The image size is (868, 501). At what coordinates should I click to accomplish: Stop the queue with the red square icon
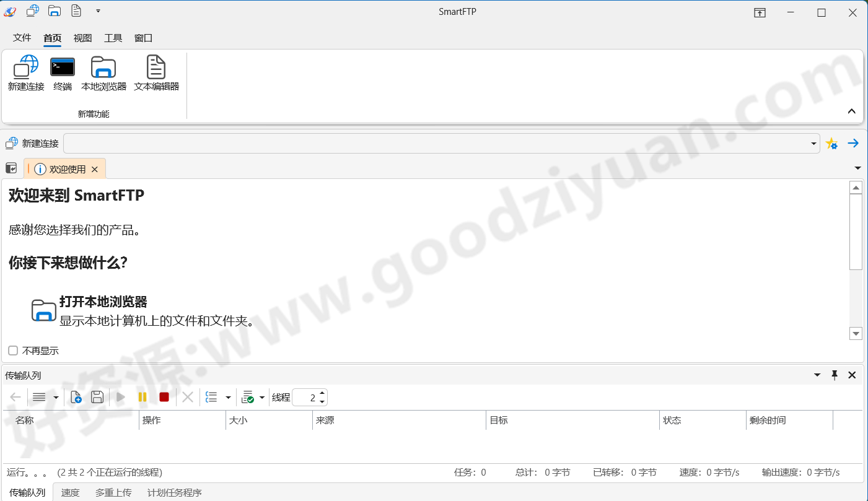164,397
